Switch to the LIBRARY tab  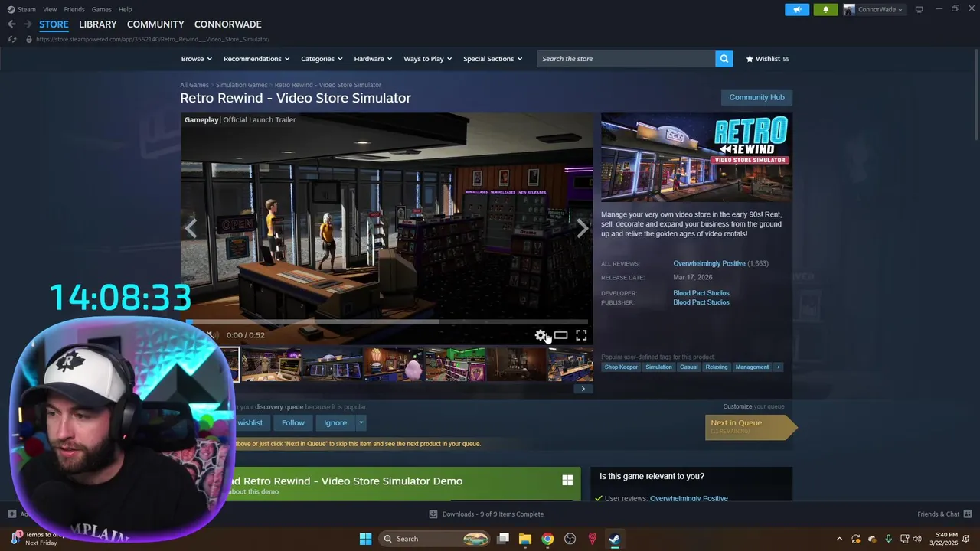[x=98, y=24]
